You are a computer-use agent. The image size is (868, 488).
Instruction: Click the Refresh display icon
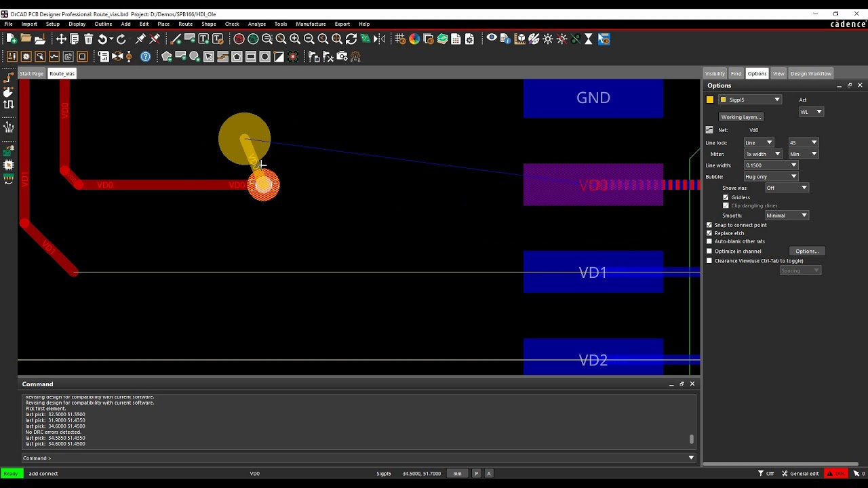click(x=351, y=39)
